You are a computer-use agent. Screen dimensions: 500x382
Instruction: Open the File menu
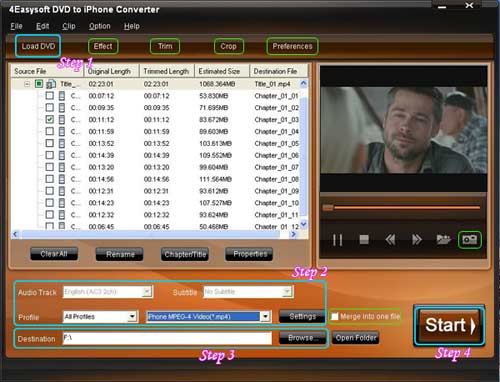pyautogui.click(x=16, y=26)
